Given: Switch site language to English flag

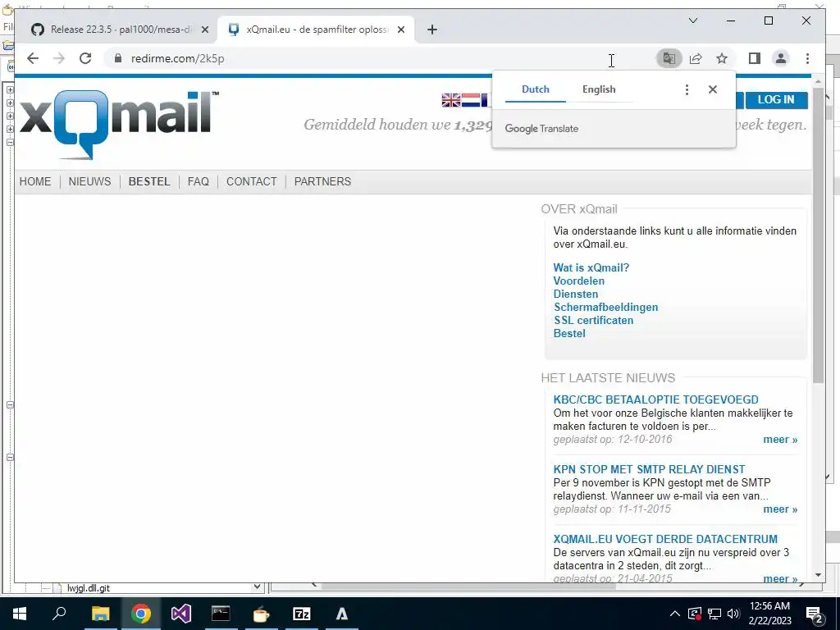Looking at the screenshot, I should click(x=450, y=100).
